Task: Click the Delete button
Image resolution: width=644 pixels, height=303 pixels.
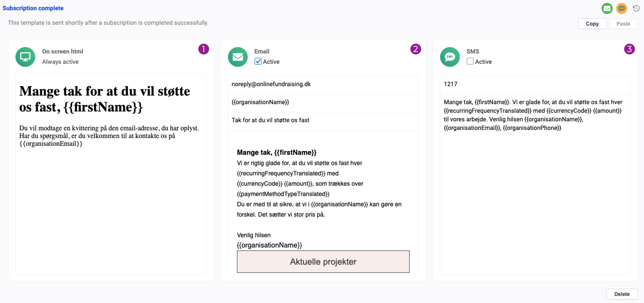Action: click(622, 294)
